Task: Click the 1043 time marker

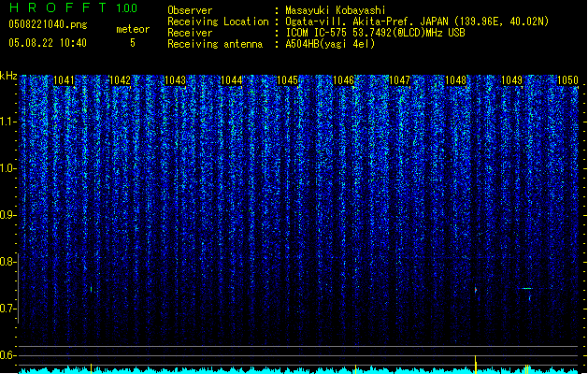Action: tap(175, 80)
